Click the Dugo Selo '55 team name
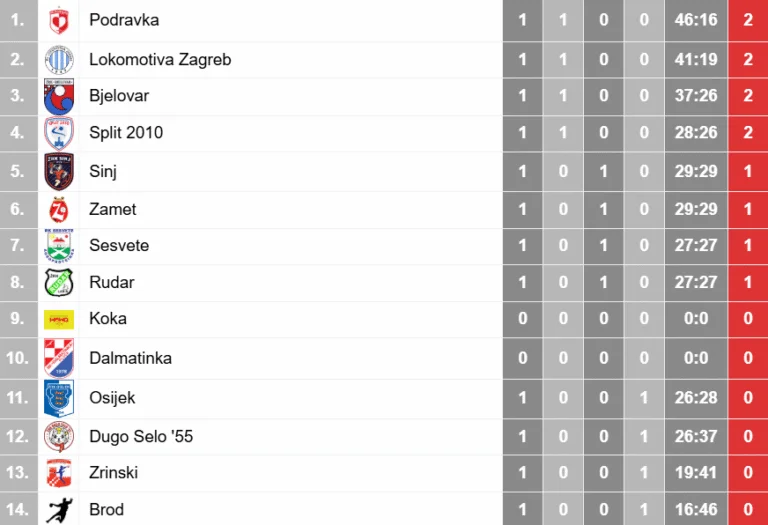The height and width of the screenshot is (525, 768). click(x=141, y=436)
